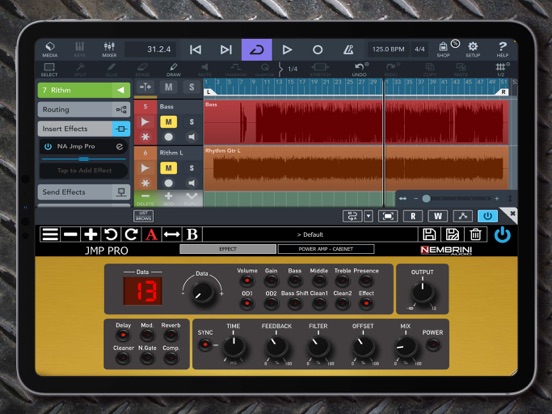The image size is (552, 414).
Task: Select the Rhythm Gtr L audio clip
Action: tap(356, 168)
